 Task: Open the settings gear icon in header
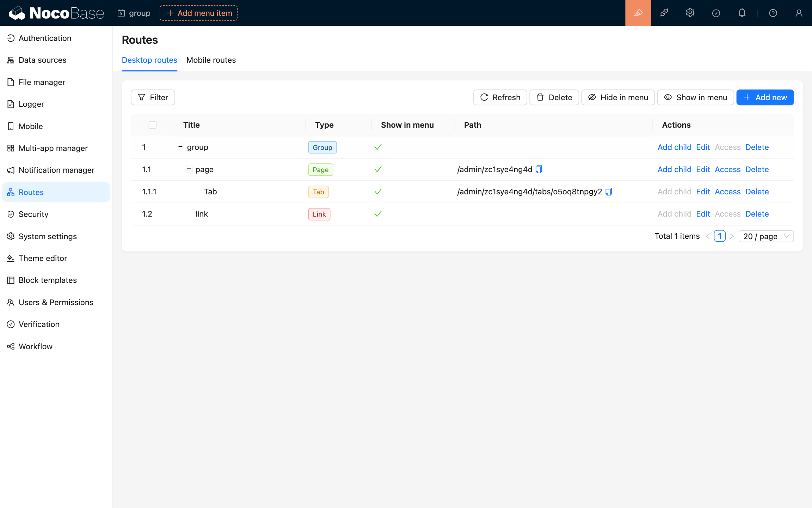click(x=690, y=13)
